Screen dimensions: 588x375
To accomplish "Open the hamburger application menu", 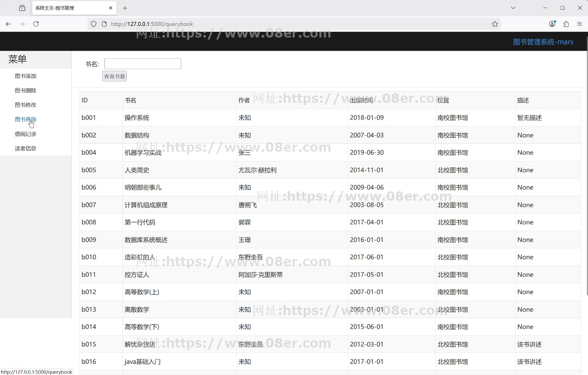I will [x=580, y=24].
